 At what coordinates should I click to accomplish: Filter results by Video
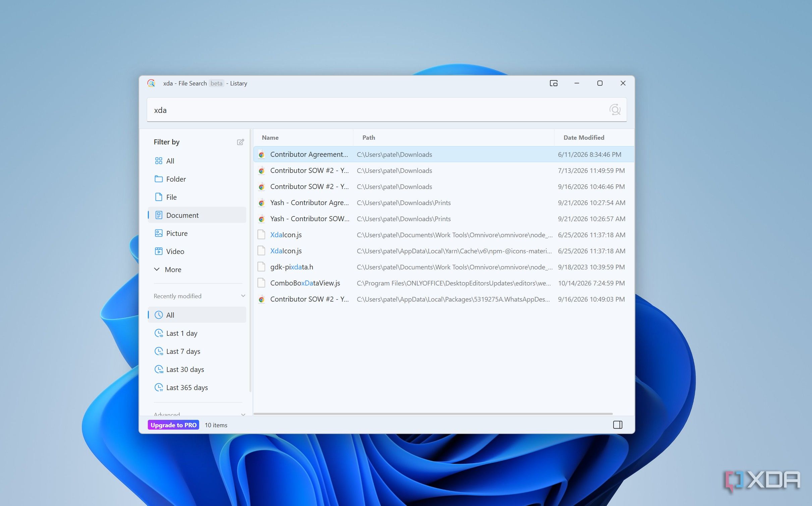tap(197, 251)
